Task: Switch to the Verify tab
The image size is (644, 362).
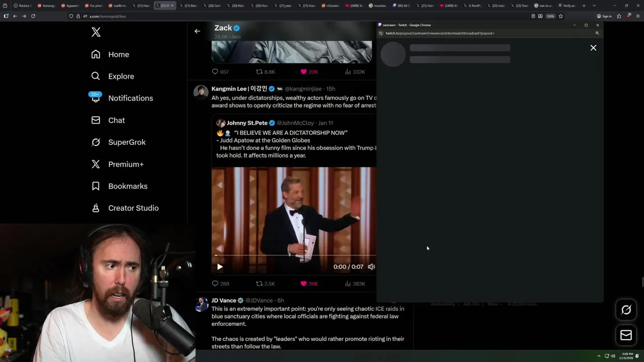Action: [x=567, y=6]
